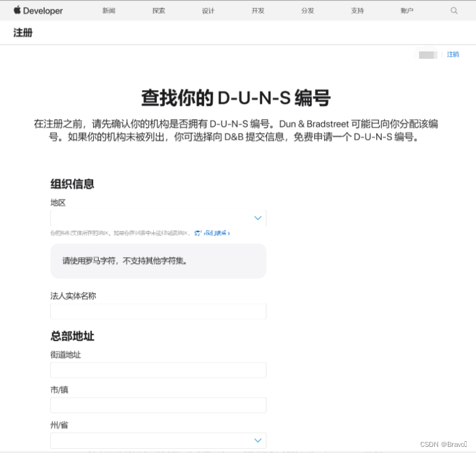476x453 pixels.
Task: Click the blurred account name beside 注销
Action: coord(428,54)
